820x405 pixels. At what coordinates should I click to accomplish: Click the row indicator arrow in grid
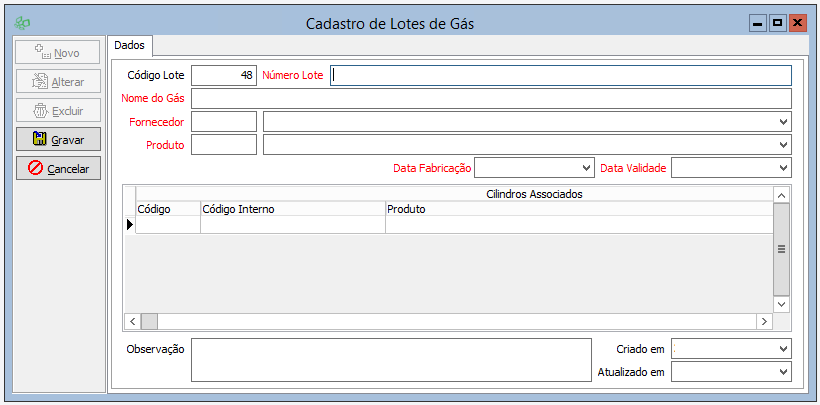point(129,225)
